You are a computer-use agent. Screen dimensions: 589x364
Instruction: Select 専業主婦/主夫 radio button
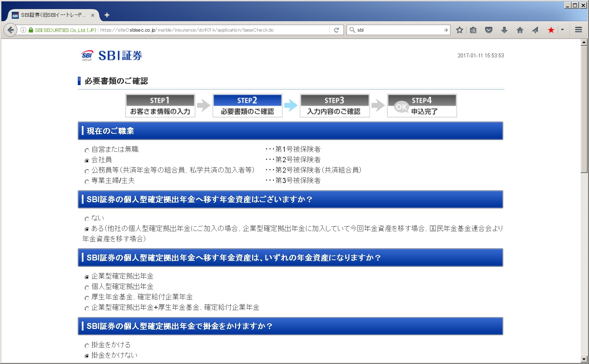87,182
